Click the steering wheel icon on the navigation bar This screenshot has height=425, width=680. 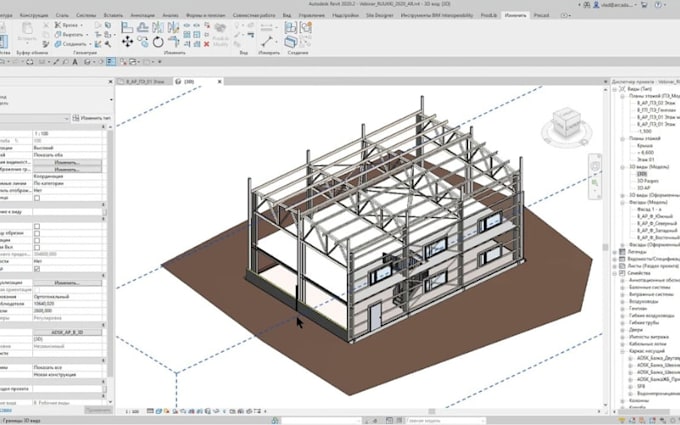pyautogui.click(x=595, y=165)
